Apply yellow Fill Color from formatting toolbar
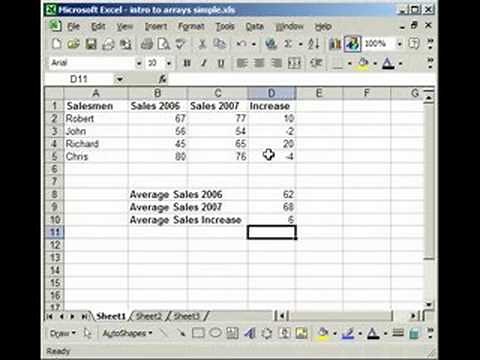 coord(363,63)
